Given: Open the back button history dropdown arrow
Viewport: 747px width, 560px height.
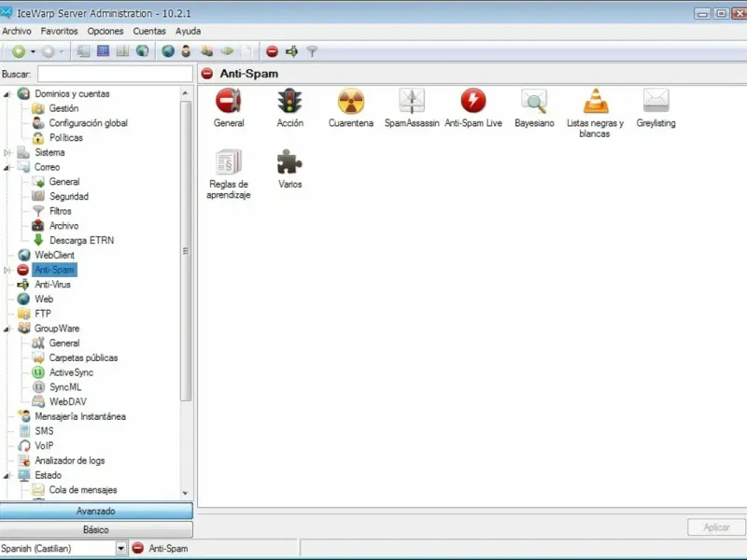Looking at the screenshot, I should click(33, 51).
